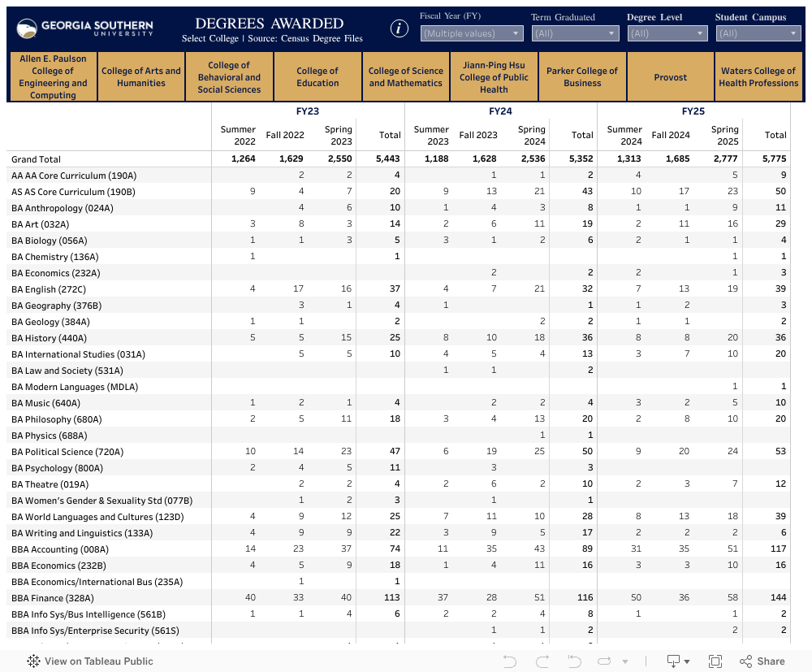The image size is (812, 672).
Task: Click the Undo arrow in the bottom toolbar
Action: (x=510, y=661)
